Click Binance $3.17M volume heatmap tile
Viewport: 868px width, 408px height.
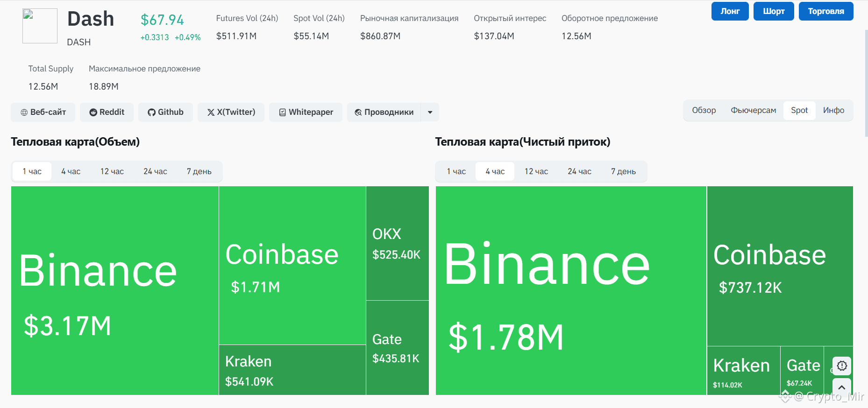pyautogui.click(x=115, y=290)
